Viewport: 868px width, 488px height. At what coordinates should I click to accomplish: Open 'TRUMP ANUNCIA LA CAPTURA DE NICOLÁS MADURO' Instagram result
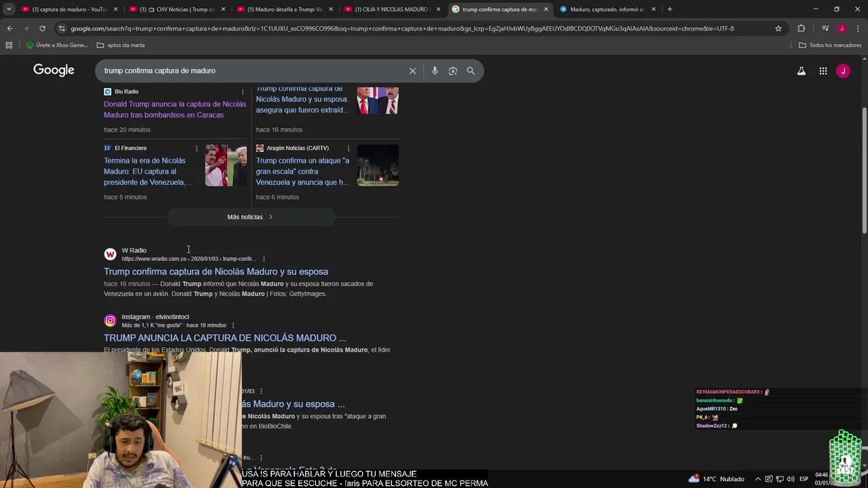click(x=225, y=338)
